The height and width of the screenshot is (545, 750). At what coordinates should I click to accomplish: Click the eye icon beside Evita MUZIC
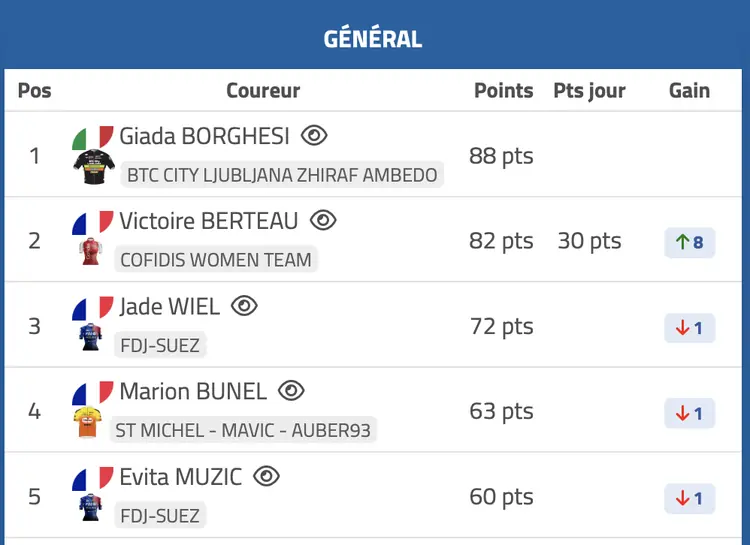tap(266, 477)
